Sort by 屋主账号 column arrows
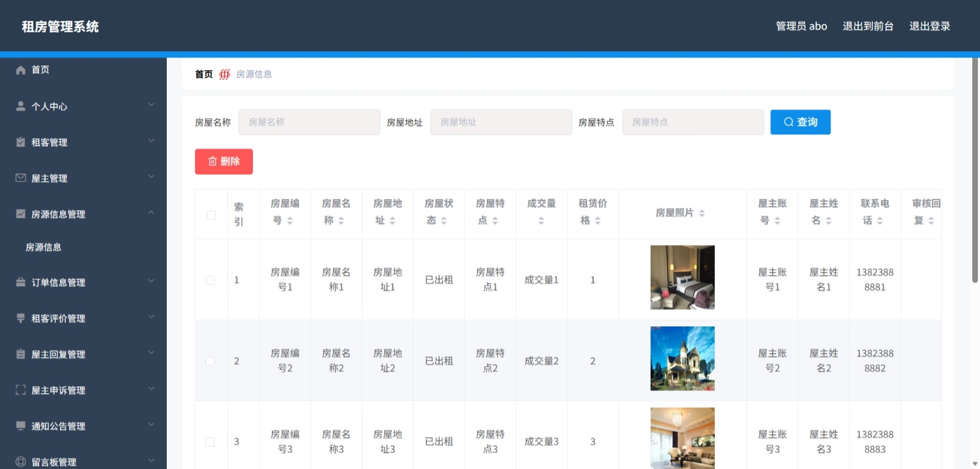 pos(777,221)
